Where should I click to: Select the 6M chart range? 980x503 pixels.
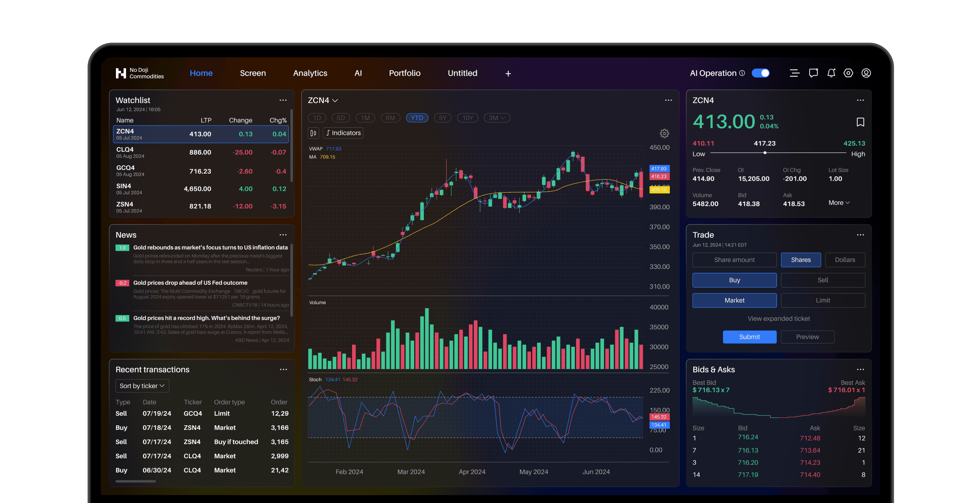coord(390,118)
